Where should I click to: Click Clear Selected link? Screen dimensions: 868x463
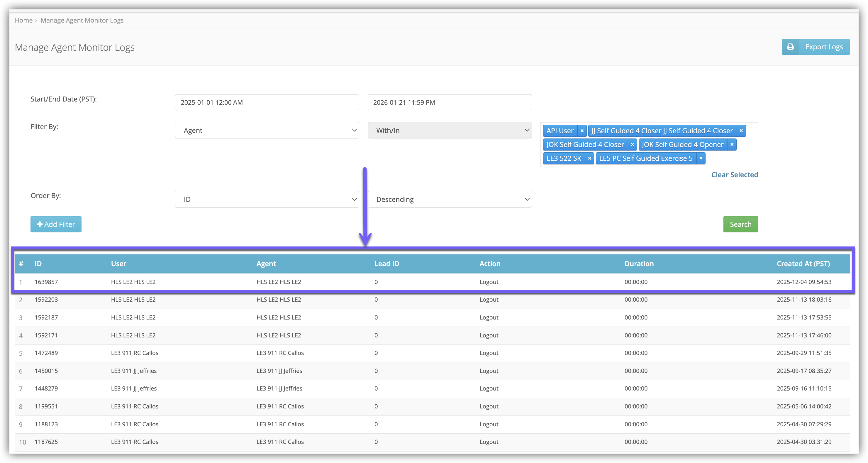pos(734,175)
